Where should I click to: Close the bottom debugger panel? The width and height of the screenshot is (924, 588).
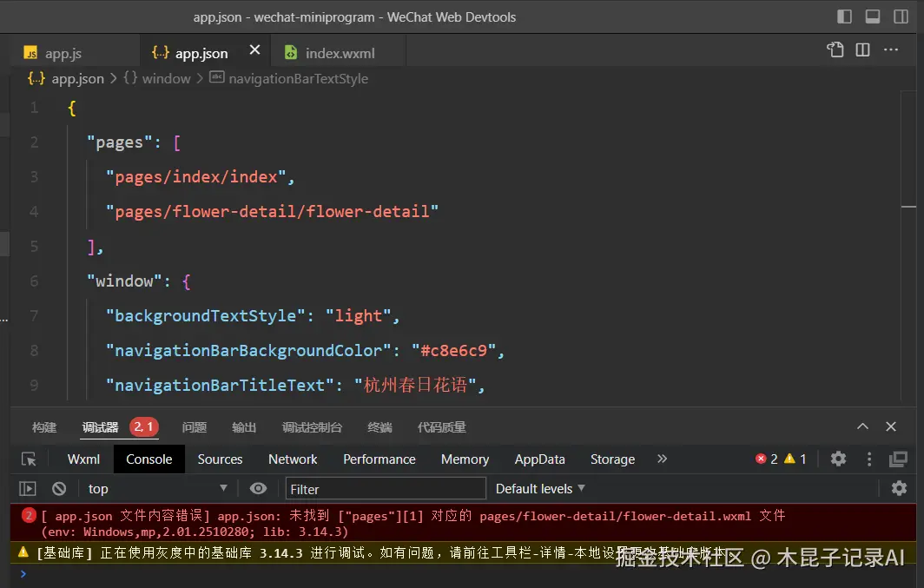[891, 426]
